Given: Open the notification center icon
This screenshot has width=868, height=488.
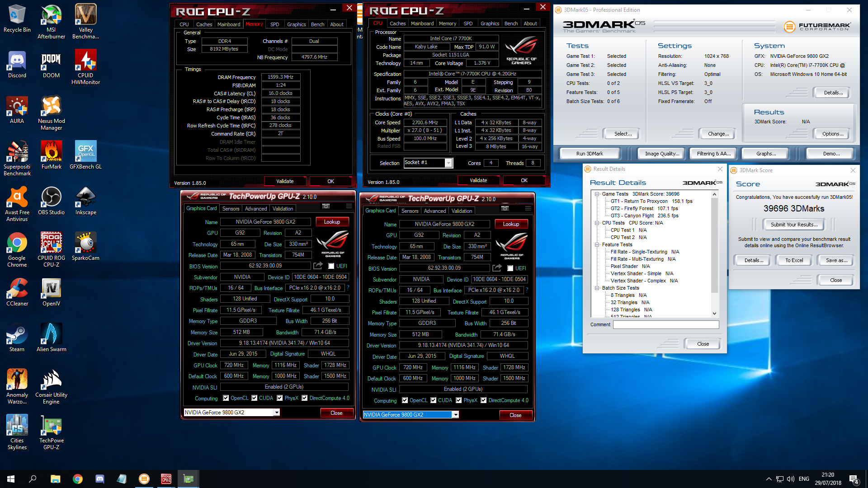Looking at the screenshot, I should coord(854,479).
